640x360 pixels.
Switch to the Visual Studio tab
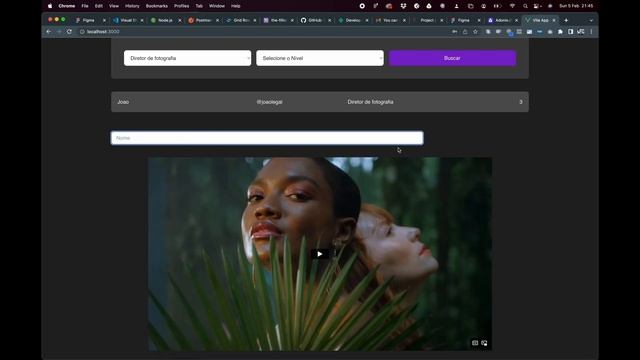[x=128, y=20]
